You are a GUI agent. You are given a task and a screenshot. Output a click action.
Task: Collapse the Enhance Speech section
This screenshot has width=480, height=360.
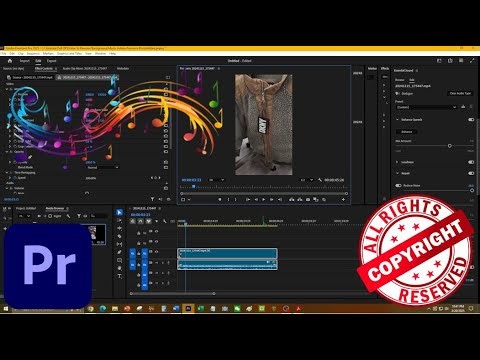(397, 119)
